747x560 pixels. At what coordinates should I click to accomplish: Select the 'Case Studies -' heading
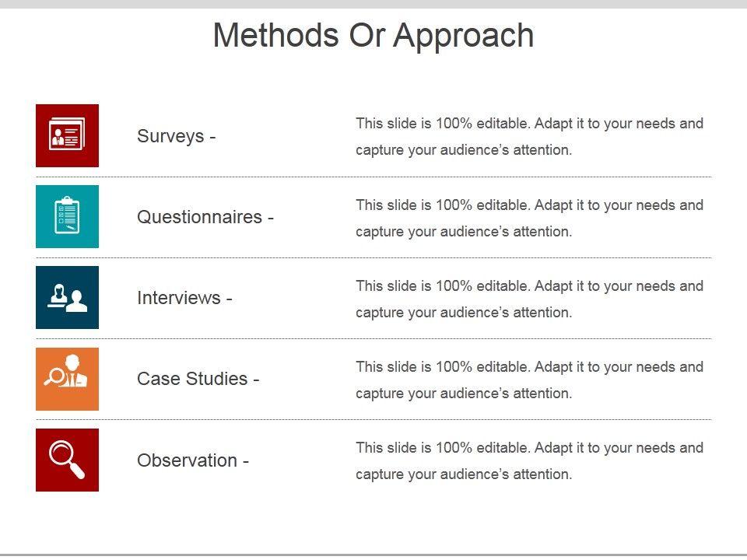198,379
